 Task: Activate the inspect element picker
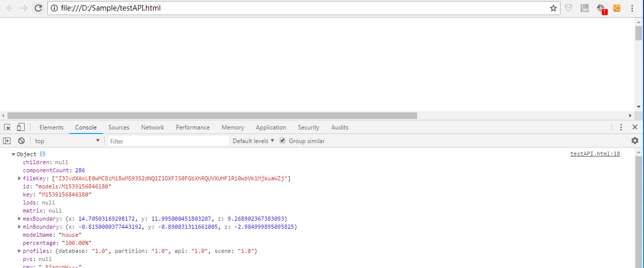(8, 127)
